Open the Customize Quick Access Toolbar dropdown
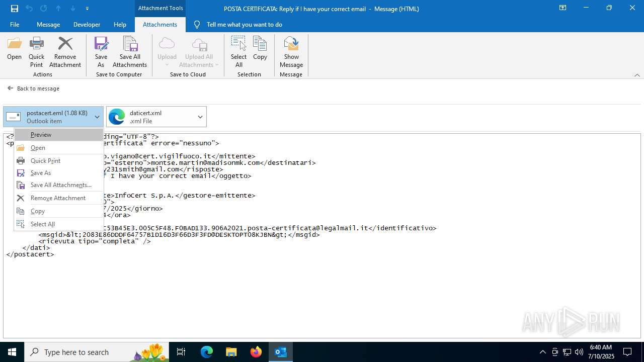Screen dimensions: 644x362 pyautogui.click(x=87, y=9)
